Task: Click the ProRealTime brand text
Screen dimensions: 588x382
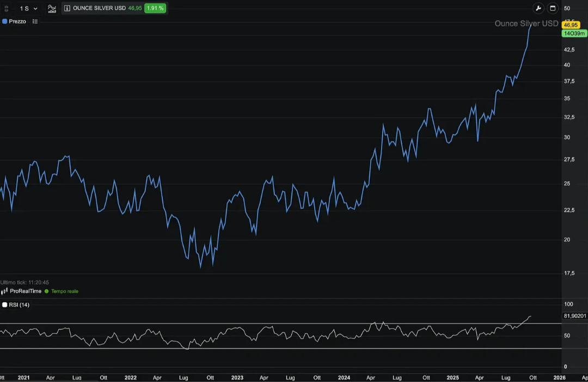Action: pos(26,291)
